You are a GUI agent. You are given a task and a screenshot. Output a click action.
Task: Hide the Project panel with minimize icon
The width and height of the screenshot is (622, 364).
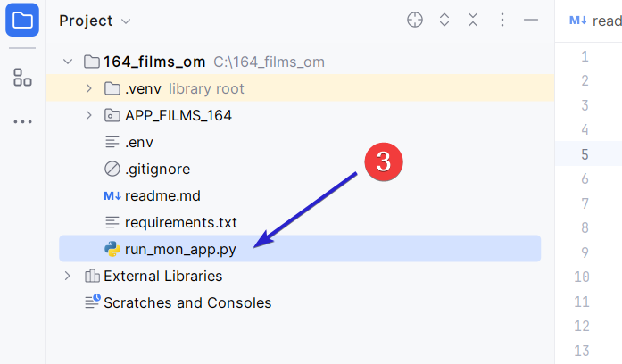[531, 20]
